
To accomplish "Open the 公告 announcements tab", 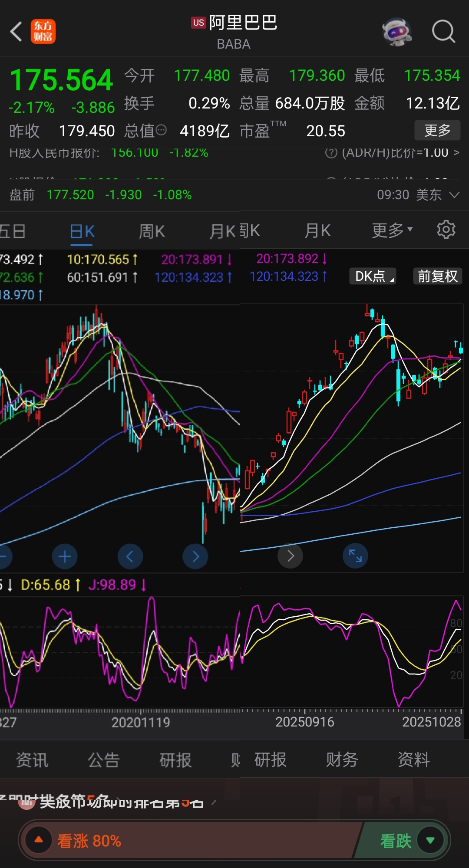I will [x=103, y=760].
